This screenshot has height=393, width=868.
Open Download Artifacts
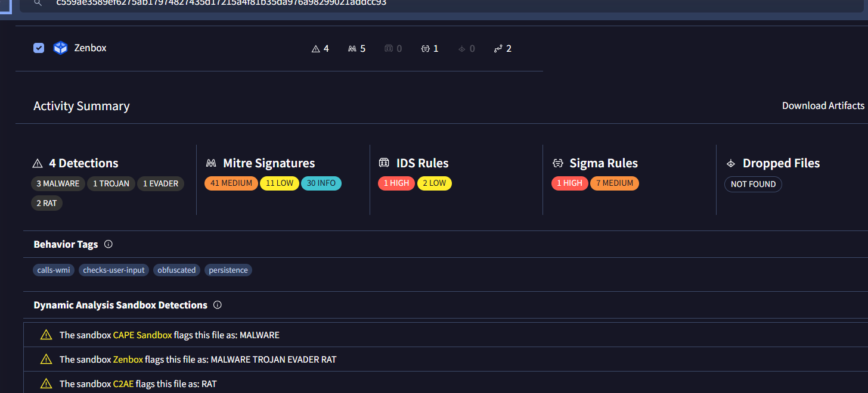823,105
